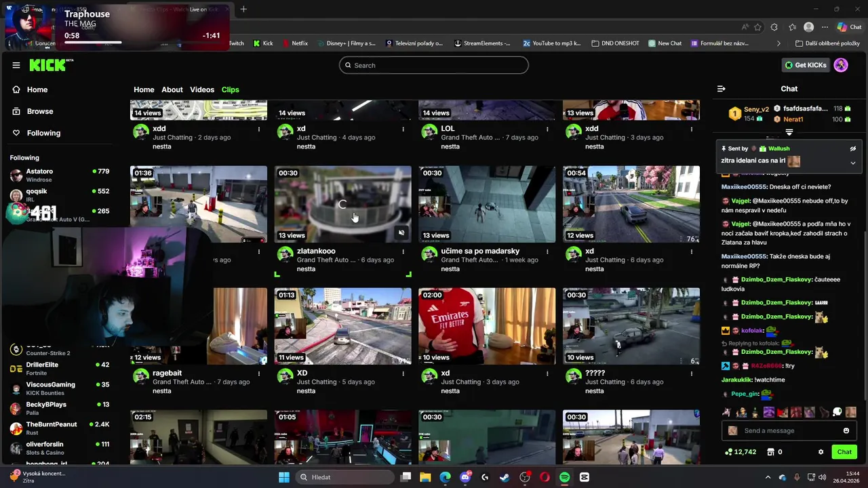Switch to the About tab
This screenshot has height=488, width=868.
(x=172, y=89)
